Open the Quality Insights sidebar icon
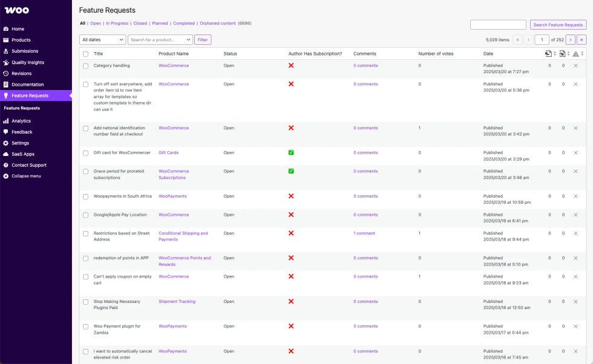The height and width of the screenshot is (364, 593). point(5,62)
